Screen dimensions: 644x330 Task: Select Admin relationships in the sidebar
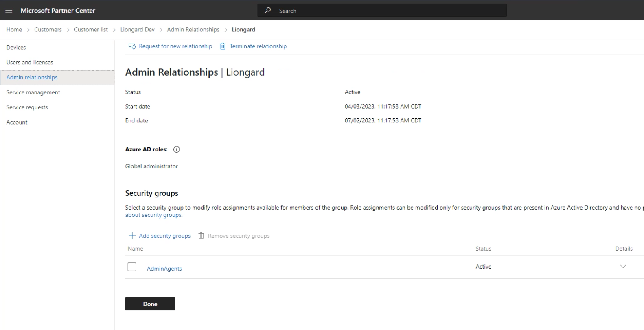pos(57,77)
